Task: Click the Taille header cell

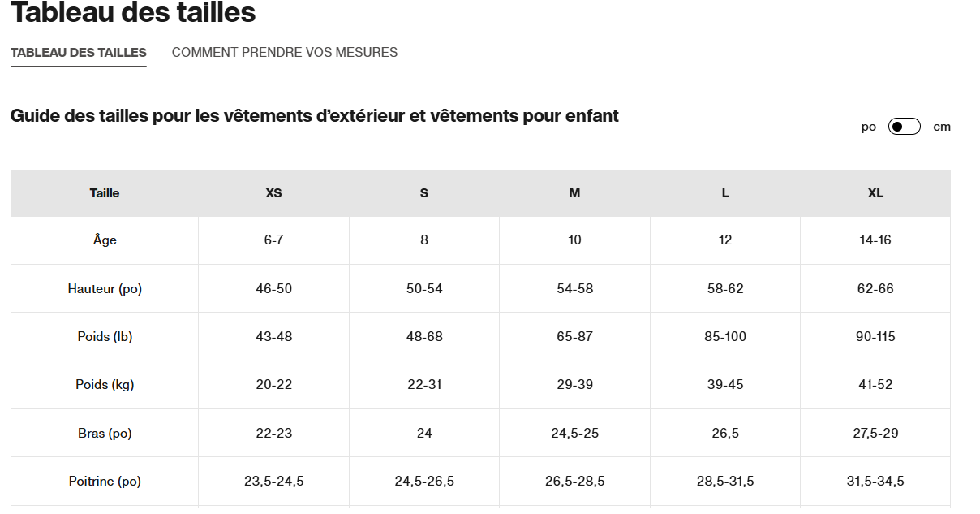Action: pyautogui.click(x=105, y=193)
